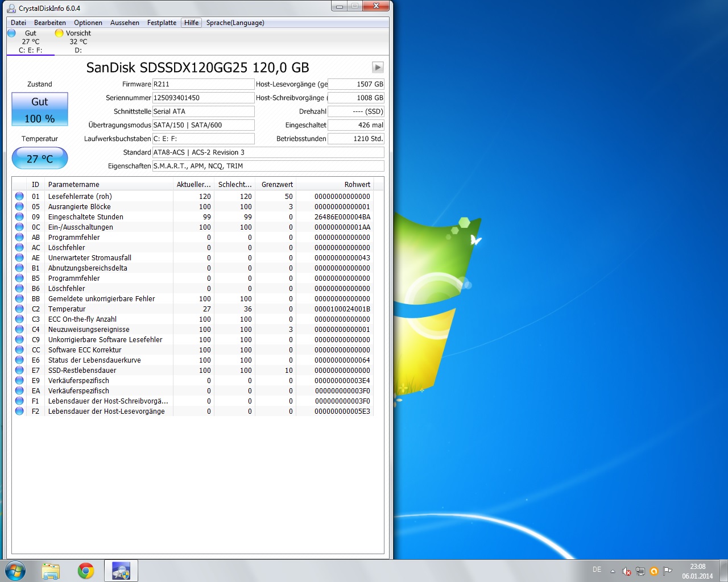Click the Lebensdauer der Host-Schreibvorgä... entry

point(108,401)
